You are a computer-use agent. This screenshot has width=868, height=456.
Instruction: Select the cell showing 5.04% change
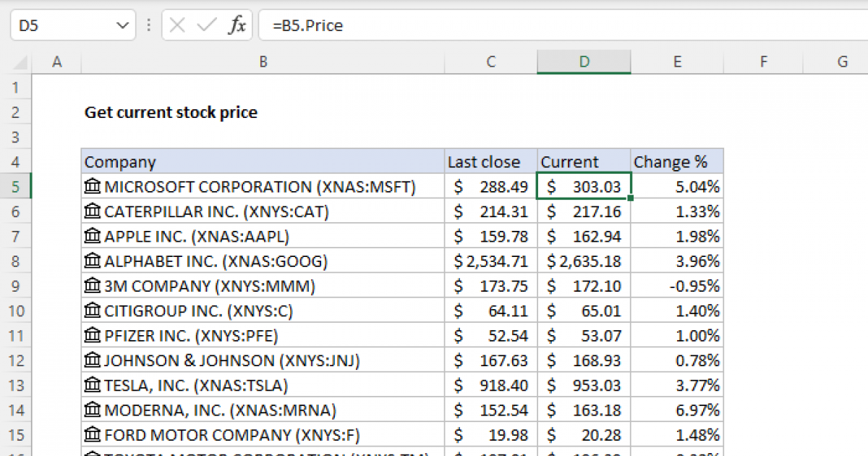677,187
